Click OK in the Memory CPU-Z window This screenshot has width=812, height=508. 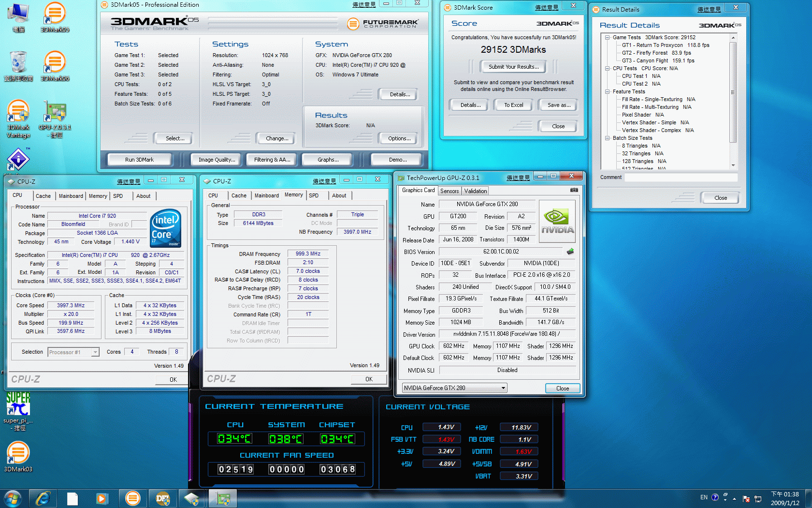click(x=369, y=379)
